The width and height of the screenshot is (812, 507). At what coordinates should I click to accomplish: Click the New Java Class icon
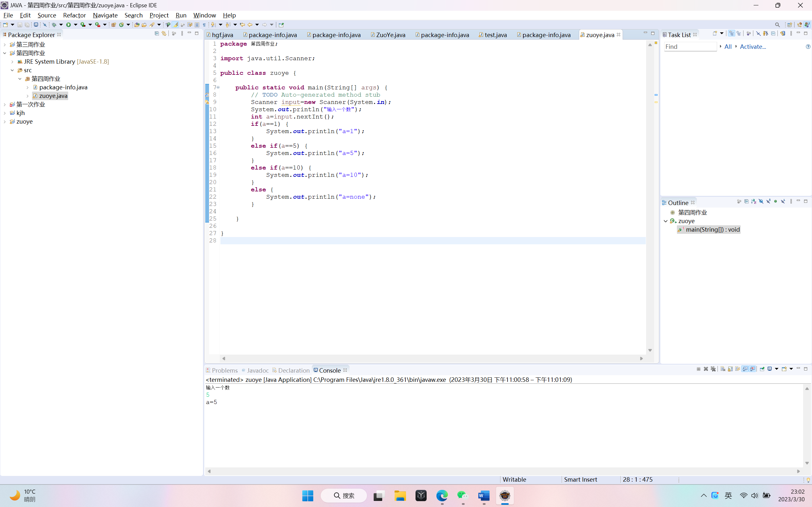(x=121, y=25)
